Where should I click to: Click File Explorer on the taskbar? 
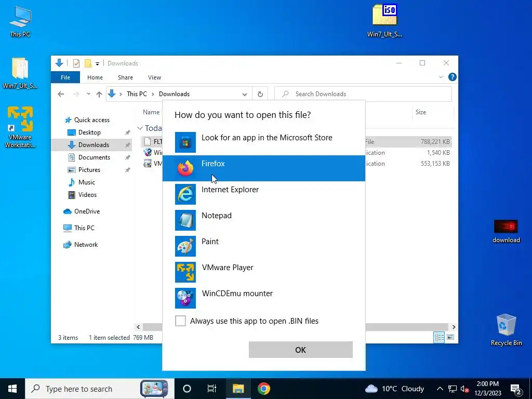(238, 389)
